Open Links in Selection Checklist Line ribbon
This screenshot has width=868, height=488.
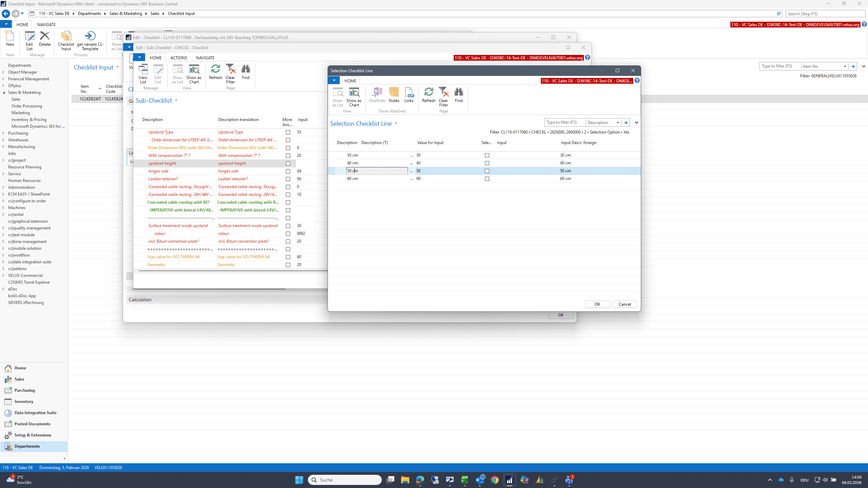tap(409, 95)
